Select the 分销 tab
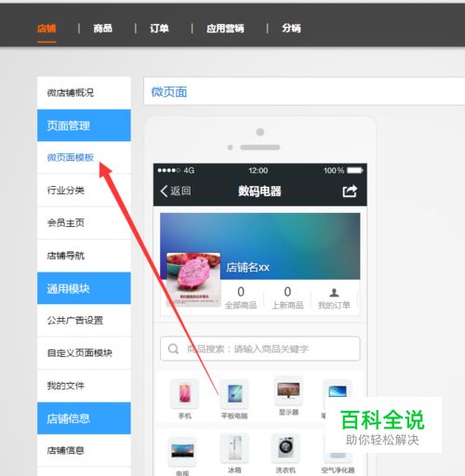This screenshot has width=465, height=476. click(291, 29)
